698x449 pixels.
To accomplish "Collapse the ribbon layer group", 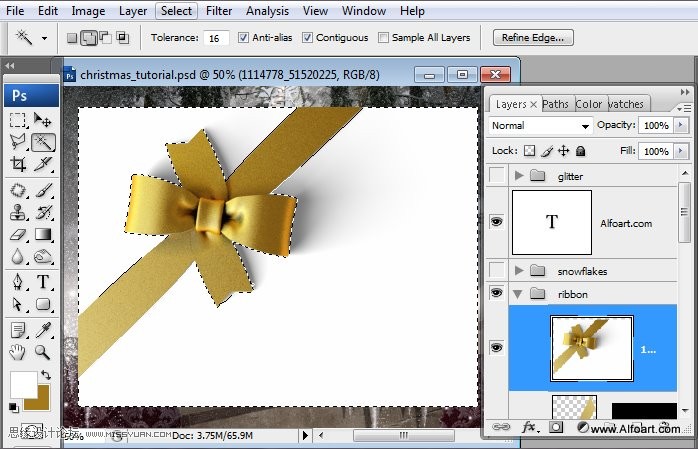I will pos(518,294).
